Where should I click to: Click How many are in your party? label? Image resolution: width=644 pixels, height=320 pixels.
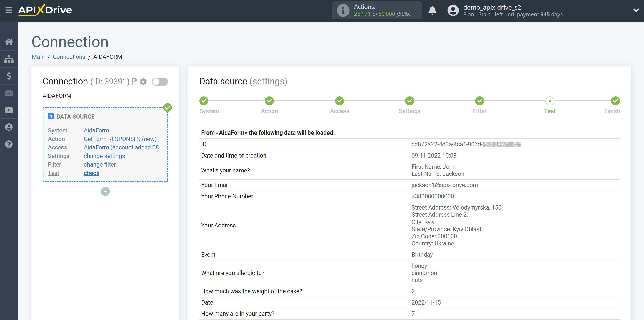pyautogui.click(x=238, y=314)
